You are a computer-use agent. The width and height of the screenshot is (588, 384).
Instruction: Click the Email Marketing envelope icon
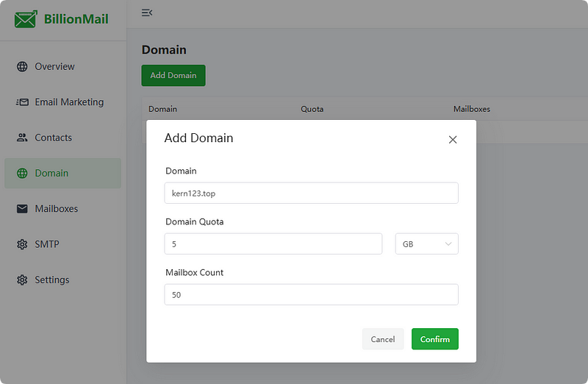click(22, 102)
